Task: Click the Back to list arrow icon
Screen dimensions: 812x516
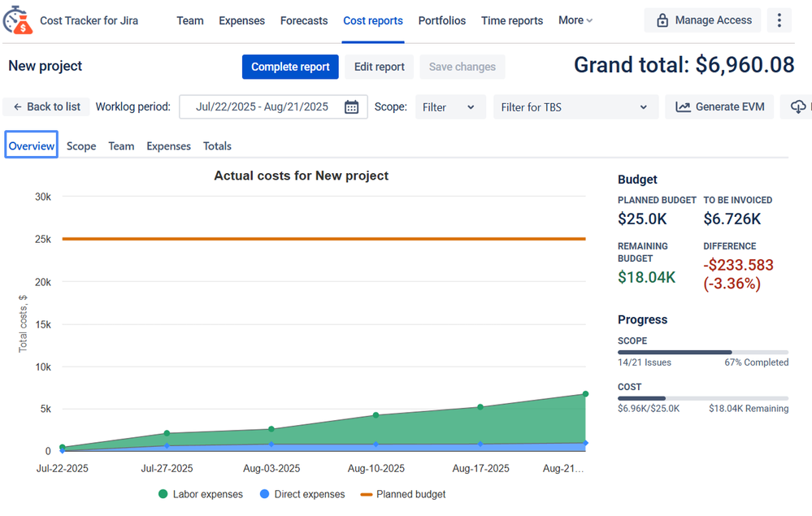Action: click(x=18, y=107)
